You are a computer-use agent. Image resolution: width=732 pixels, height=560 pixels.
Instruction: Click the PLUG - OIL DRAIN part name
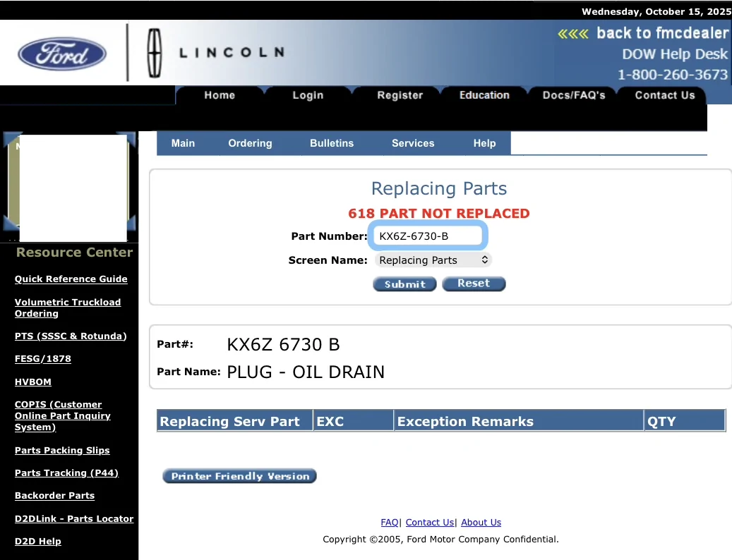pyautogui.click(x=306, y=372)
